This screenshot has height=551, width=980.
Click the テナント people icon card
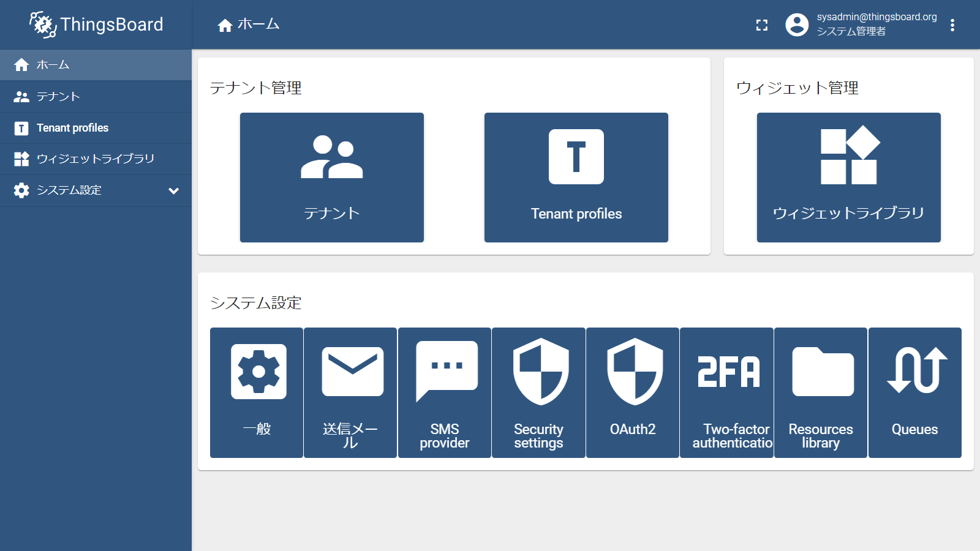[331, 177]
